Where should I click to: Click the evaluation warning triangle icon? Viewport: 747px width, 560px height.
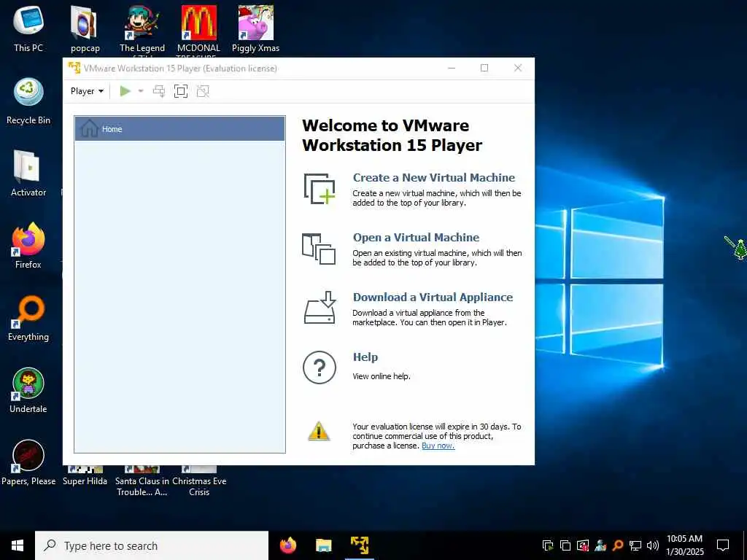pyautogui.click(x=319, y=431)
